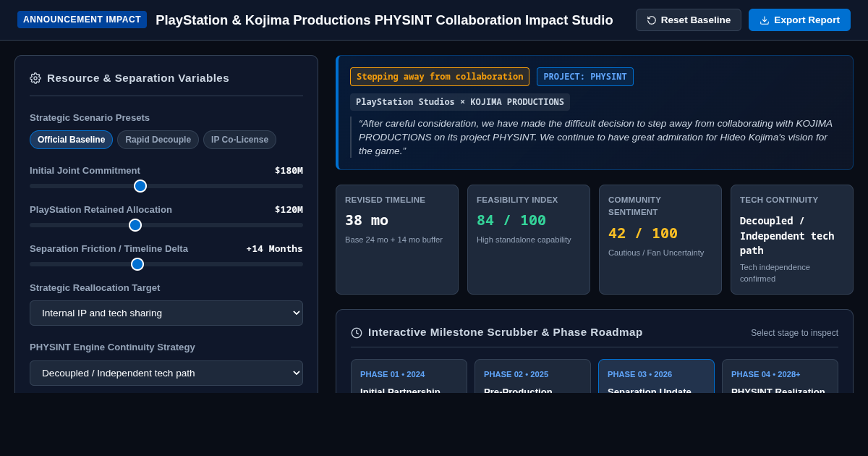
Task: Open the Tech Continuity metric card
Action: tap(792, 240)
